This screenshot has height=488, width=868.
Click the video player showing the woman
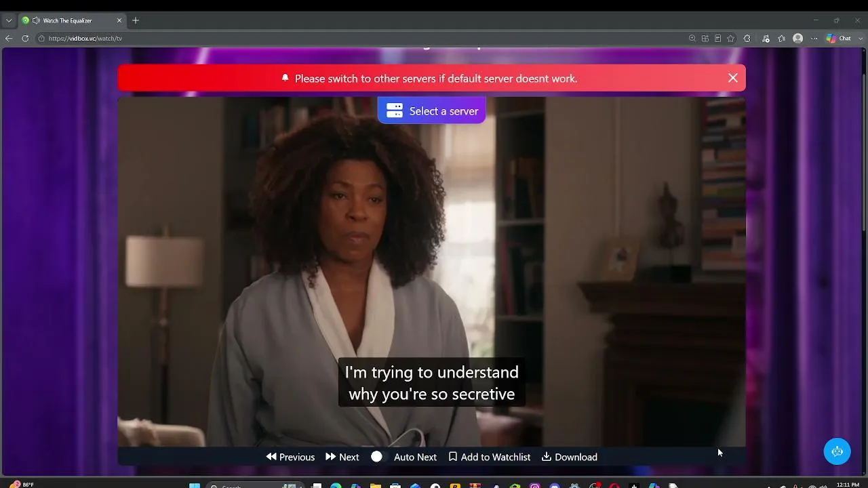click(x=431, y=271)
